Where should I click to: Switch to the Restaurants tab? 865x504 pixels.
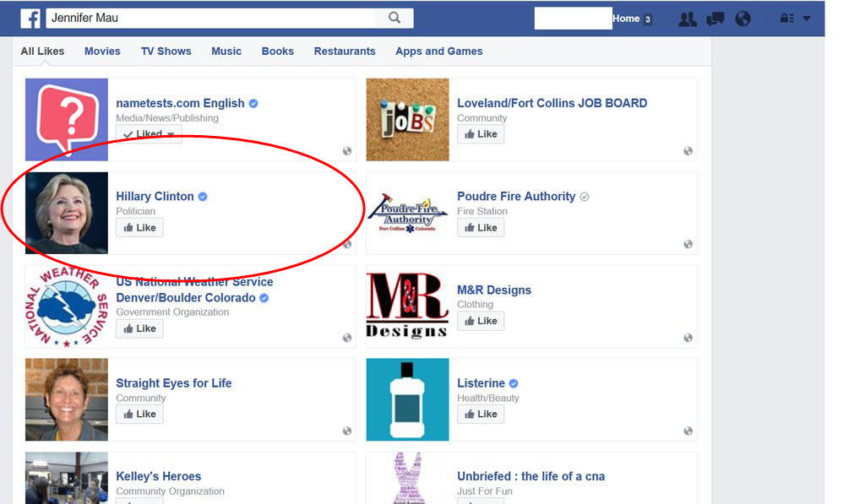(x=345, y=51)
